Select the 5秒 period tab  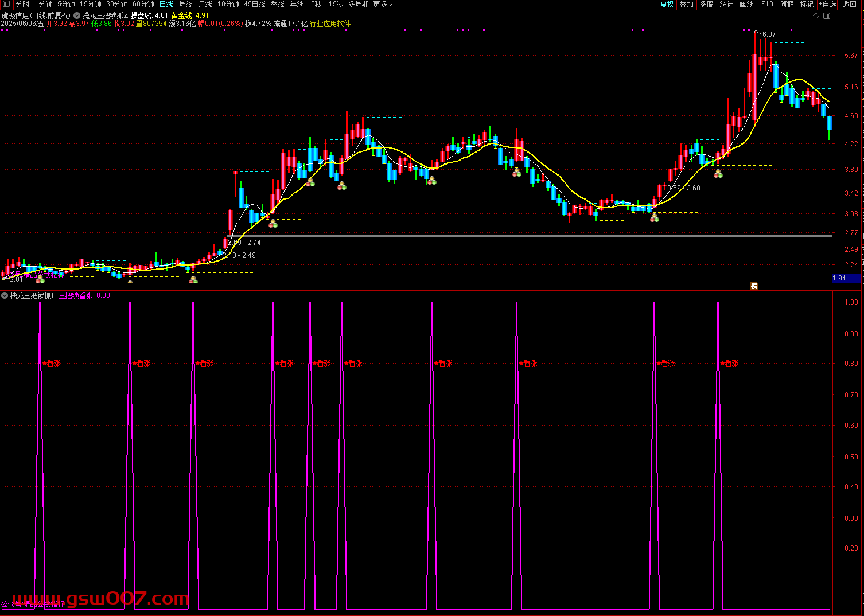point(316,4)
